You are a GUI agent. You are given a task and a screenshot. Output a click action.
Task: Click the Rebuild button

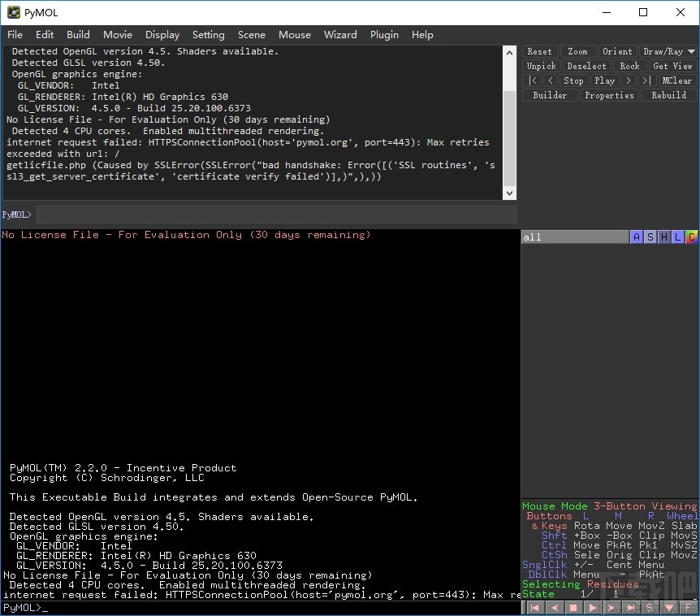pyautogui.click(x=669, y=96)
